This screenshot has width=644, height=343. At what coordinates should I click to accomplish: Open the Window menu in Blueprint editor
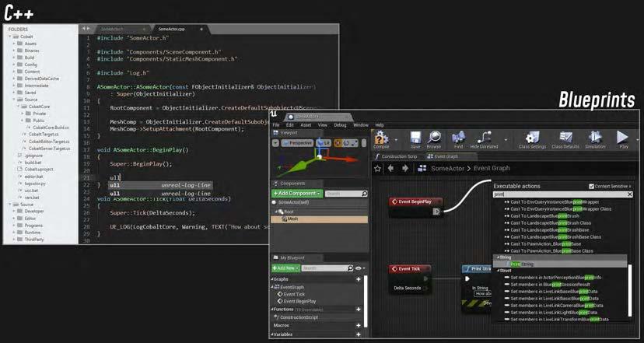[361, 125]
